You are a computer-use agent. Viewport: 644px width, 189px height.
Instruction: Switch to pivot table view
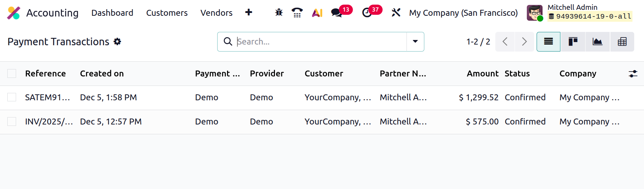pyautogui.click(x=622, y=42)
